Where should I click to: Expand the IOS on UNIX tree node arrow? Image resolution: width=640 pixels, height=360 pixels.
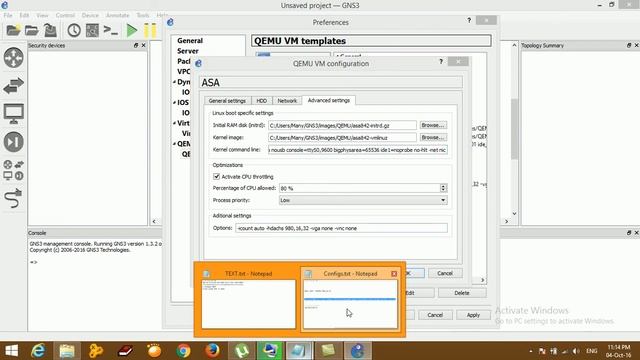(x=174, y=102)
